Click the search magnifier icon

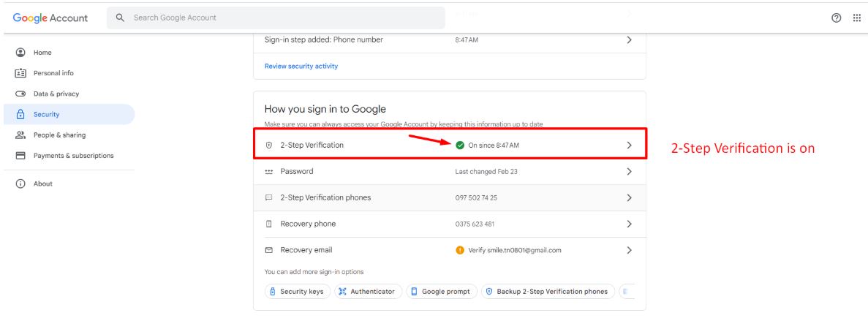(120, 18)
